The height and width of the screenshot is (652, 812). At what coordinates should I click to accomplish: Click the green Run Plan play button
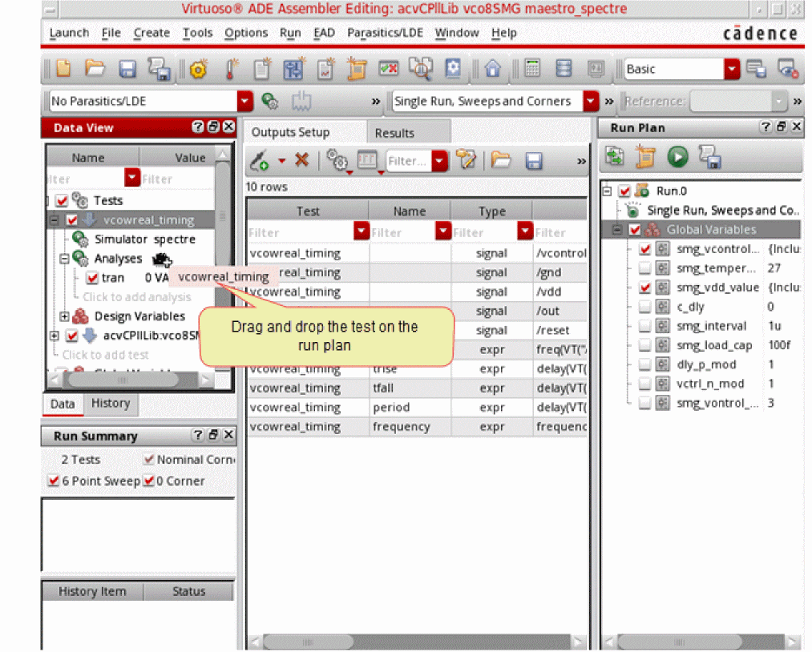pyautogui.click(x=678, y=157)
